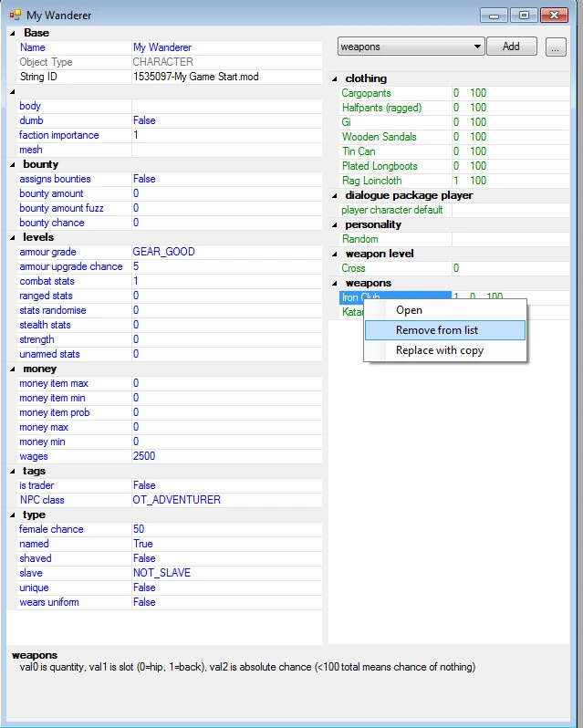Edit the Name value My Wanderer
The height and width of the screenshot is (728, 583).
point(226,47)
